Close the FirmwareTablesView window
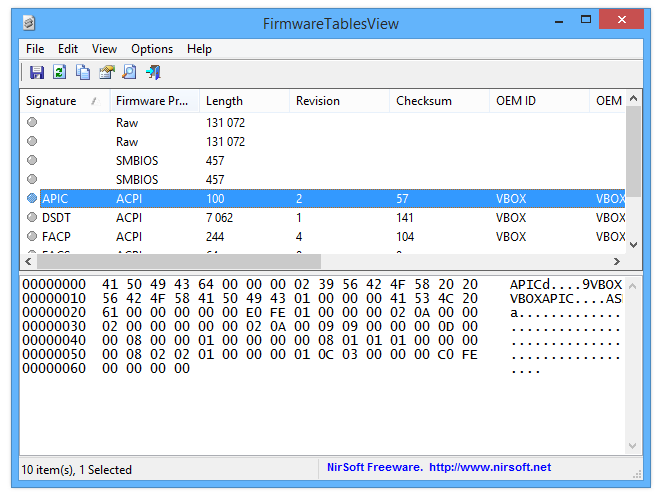Screen dimensions: 671x496 click(621, 20)
